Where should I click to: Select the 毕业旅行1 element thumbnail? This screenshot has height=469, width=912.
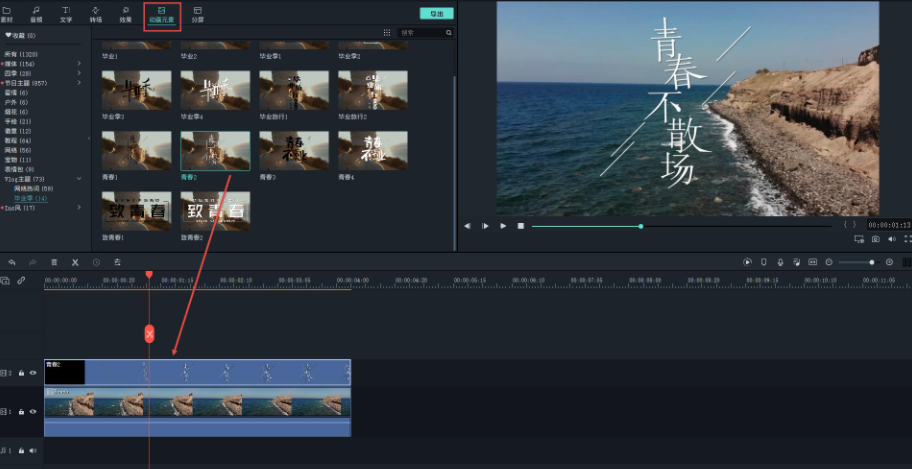294,90
